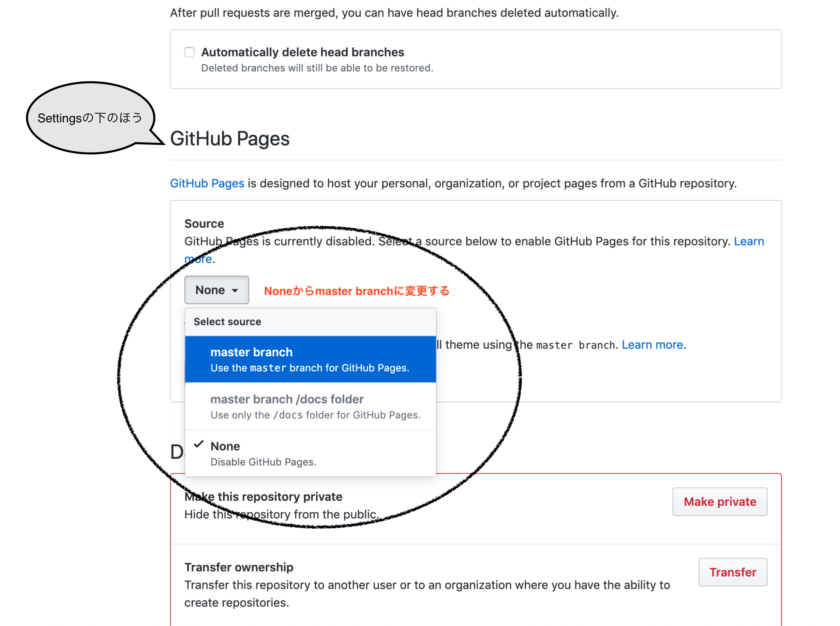Open the GitHub Pages documentation link

click(207, 183)
